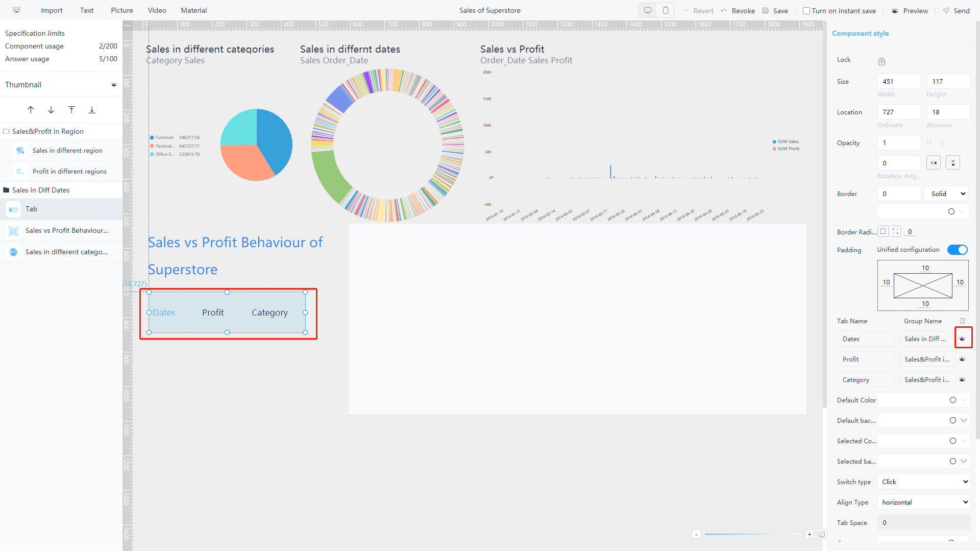Open the Text menu
This screenshot has width=980, height=551.
coord(87,10)
